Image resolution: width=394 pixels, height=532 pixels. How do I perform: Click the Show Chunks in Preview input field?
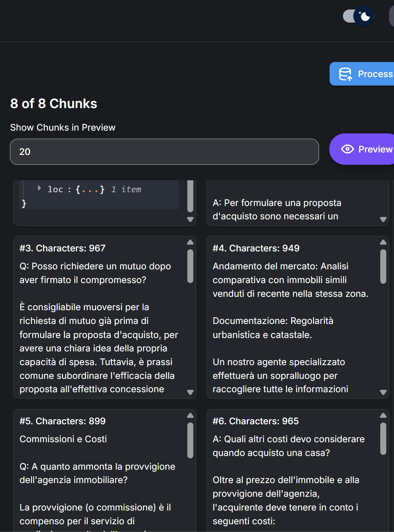(164, 152)
